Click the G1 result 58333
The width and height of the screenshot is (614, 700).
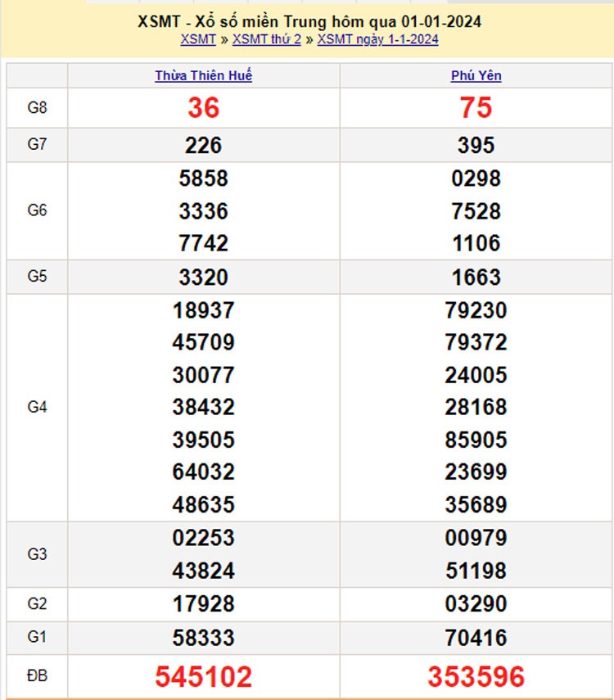[204, 637]
